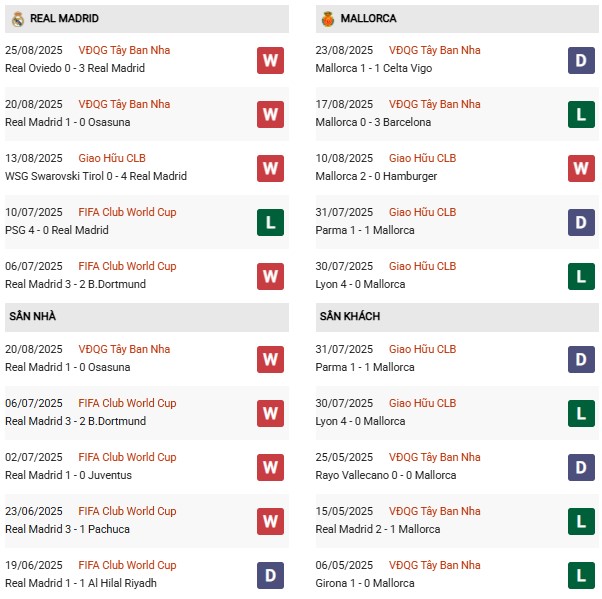602x599 pixels.
Task: Select the MALLORCA header title
Action: 368,19
